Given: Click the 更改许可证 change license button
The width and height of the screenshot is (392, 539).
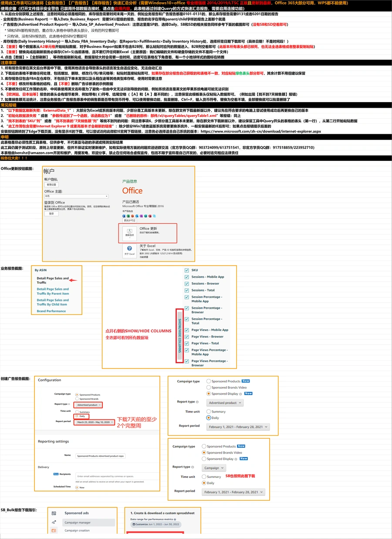Looking at the screenshot, I should point(130,221).
